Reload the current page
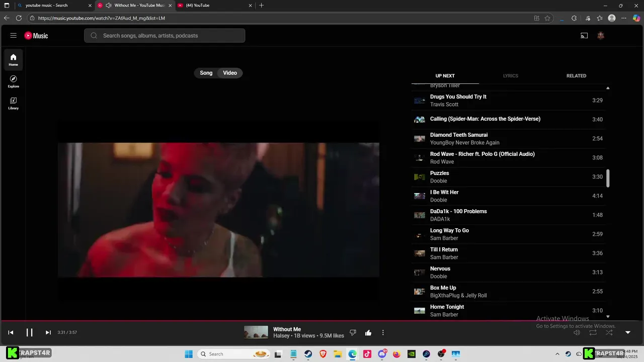Screen dimensions: 644x362 19,18
